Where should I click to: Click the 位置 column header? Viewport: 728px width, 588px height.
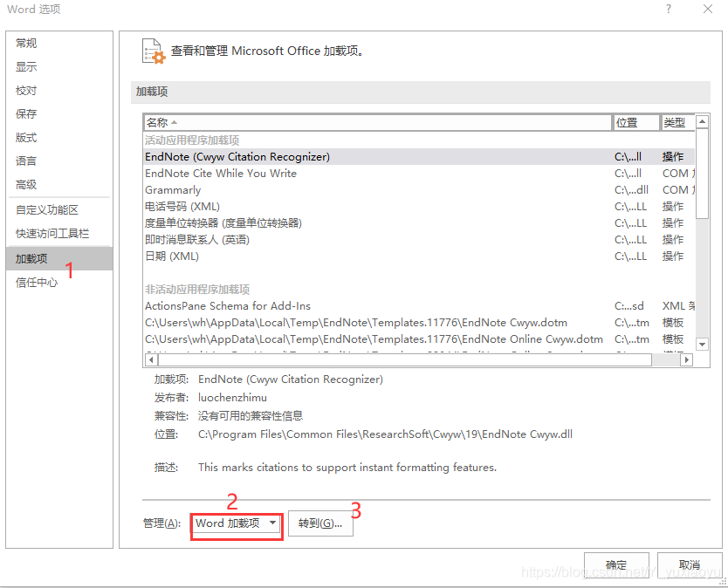point(636,123)
